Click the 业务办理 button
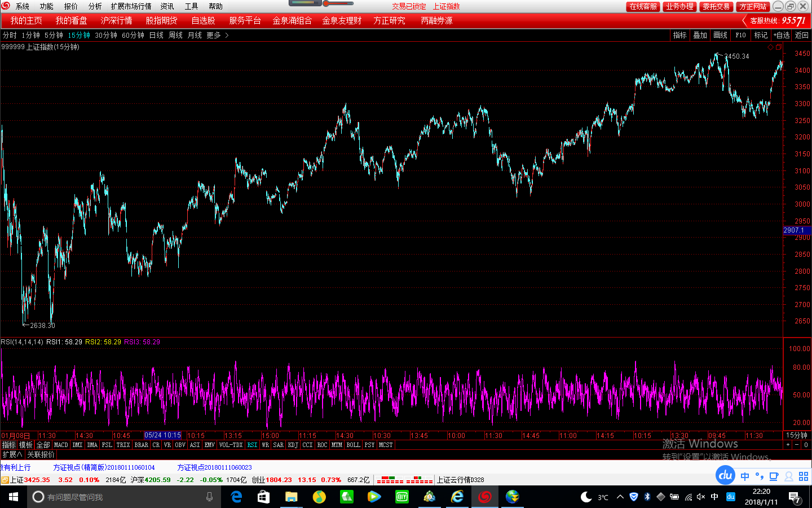 click(x=680, y=6)
